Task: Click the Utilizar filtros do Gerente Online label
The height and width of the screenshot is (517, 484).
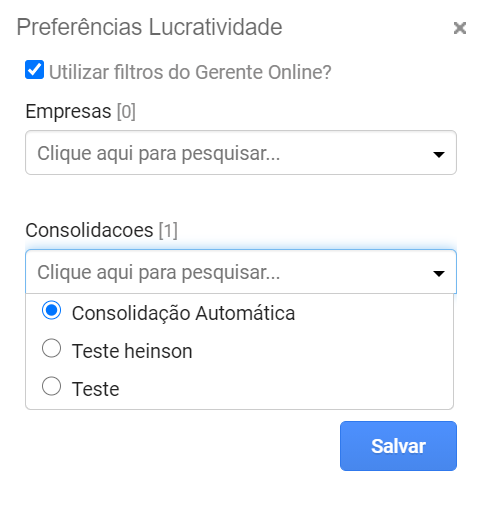Action: pyautogui.click(x=190, y=72)
